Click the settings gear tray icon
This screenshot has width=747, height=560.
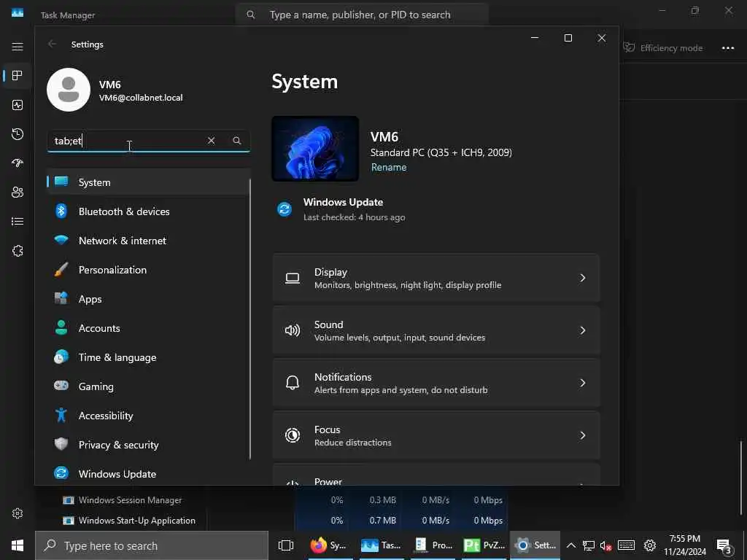(x=650, y=545)
